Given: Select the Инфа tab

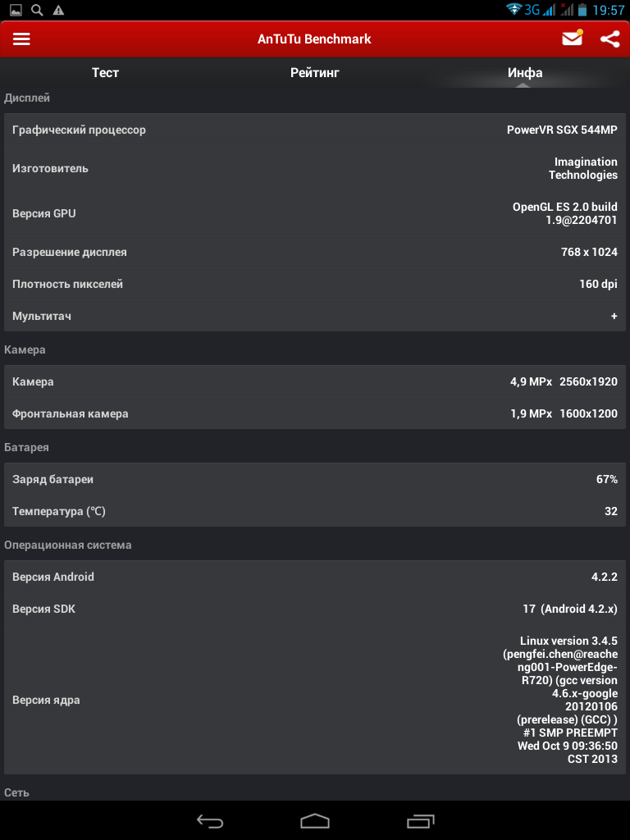Looking at the screenshot, I should [x=525, y=73].
